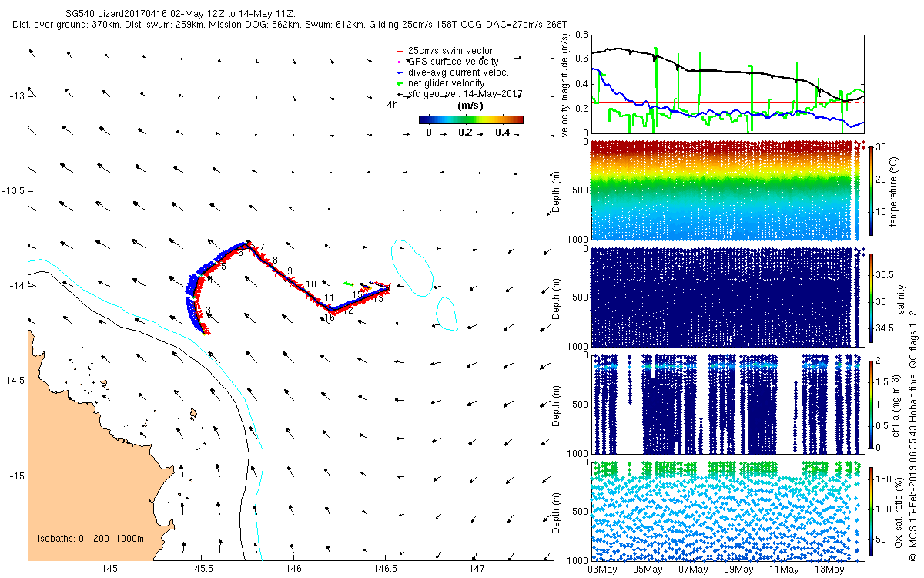Image resolution: width=924 pixels, height=578 pixels.
Task: Select the magenta GPS surface velocity legend marker
Action: point(400,62)
